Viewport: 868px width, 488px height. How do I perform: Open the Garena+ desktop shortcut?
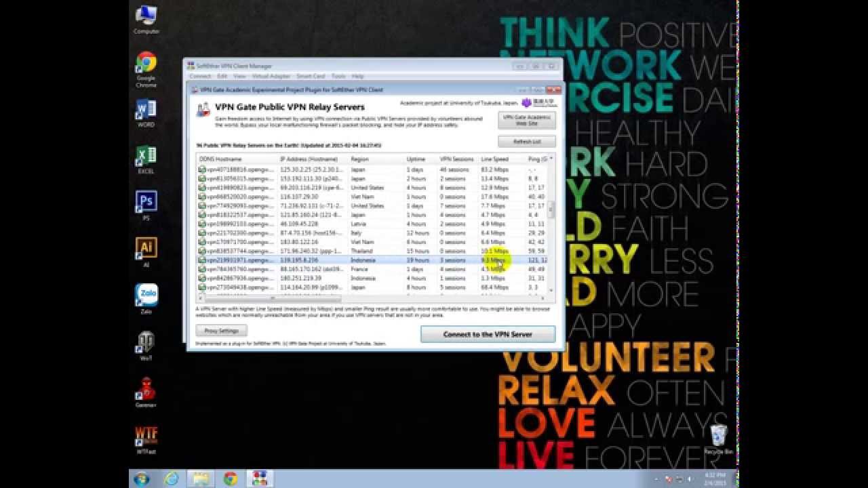coord(146,392)
